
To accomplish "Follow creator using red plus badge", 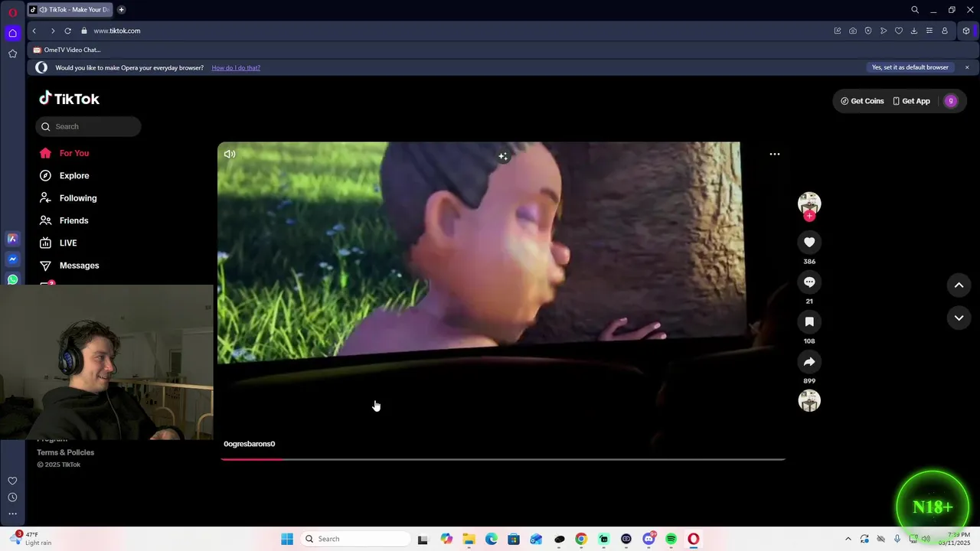I will click(809, 217).
